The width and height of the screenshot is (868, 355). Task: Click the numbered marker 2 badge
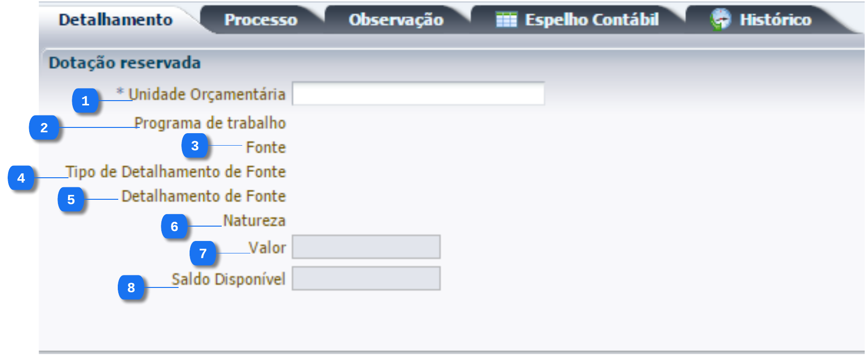click(44, 127)
